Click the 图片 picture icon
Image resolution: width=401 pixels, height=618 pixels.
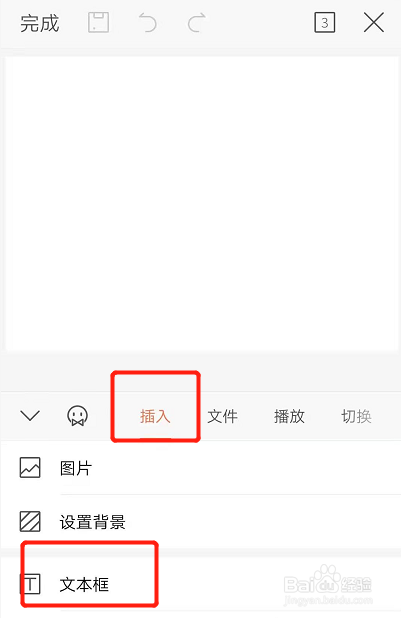pyautogui.click(x=30, y=468)
